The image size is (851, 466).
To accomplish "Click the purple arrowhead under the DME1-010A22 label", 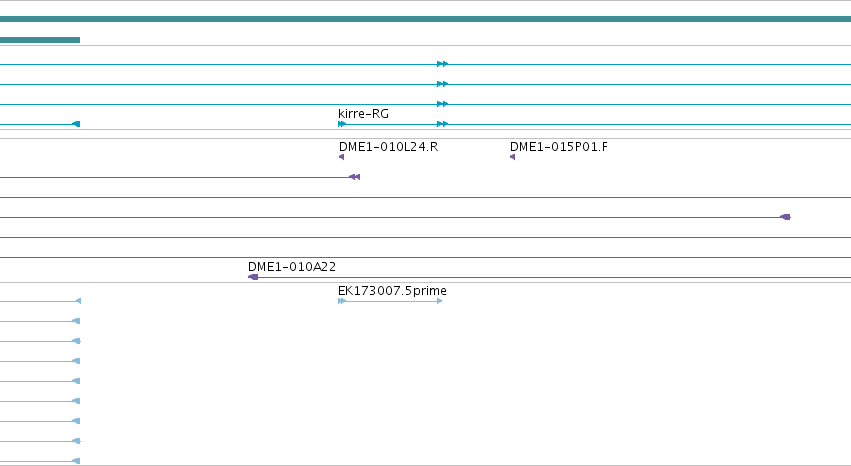I will pos(253,277).
